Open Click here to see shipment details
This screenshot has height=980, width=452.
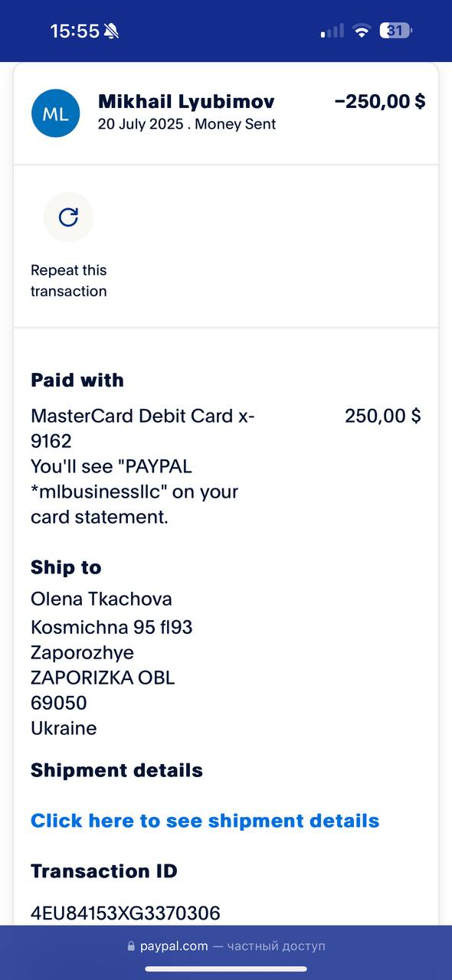tap(205, 821)
